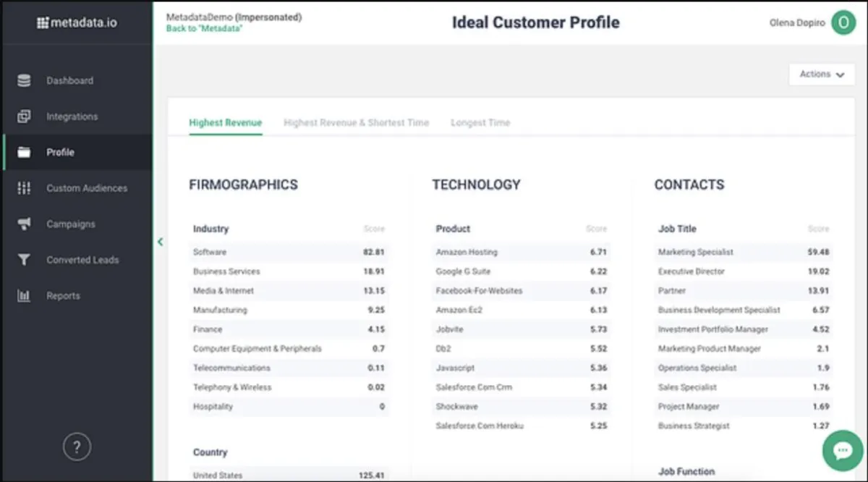This screenshot has width=868, height=482.
Task: Collapse the sidebar with the green chevron
Action: pyautogui.click(x=160, y=242)
